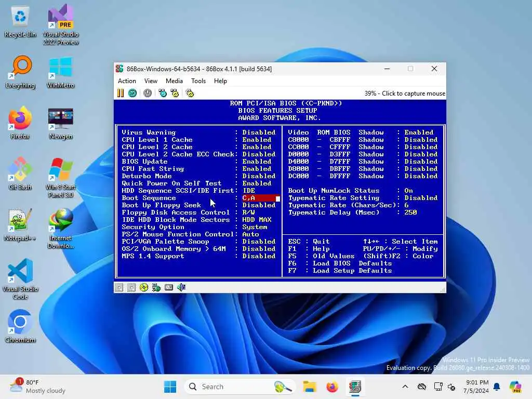
Task: Send Ctrl+Alt+Del via toolbar icon
Action: [x=163, y=93]
